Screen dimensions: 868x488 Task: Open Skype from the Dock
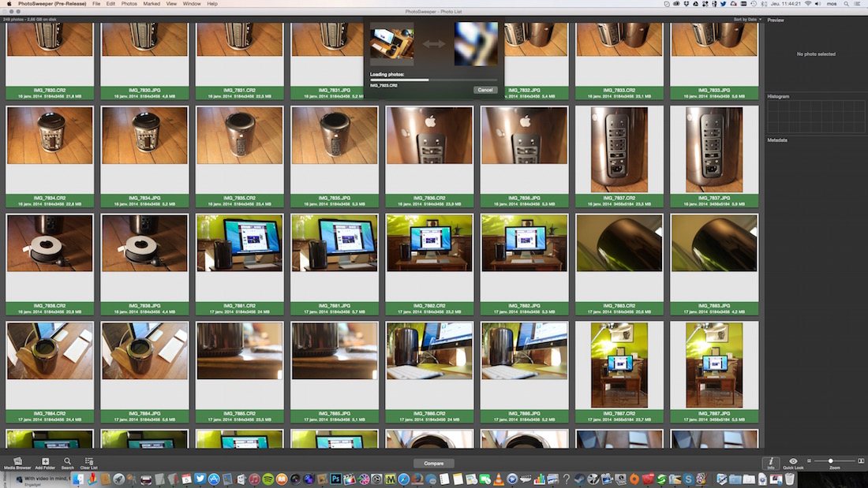[688, 479]
